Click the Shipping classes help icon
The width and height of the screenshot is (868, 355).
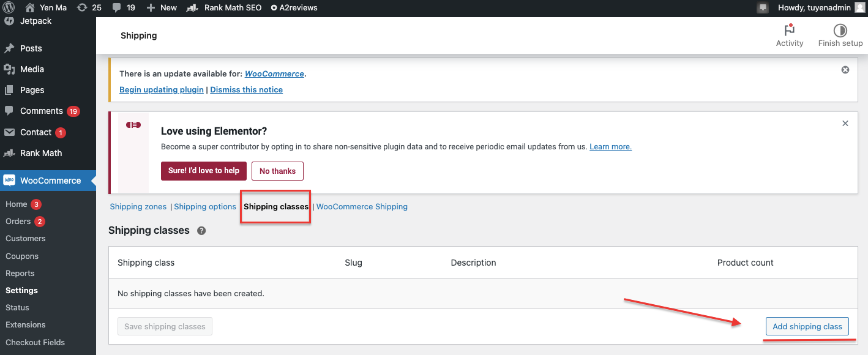click(x=201, y=231)
